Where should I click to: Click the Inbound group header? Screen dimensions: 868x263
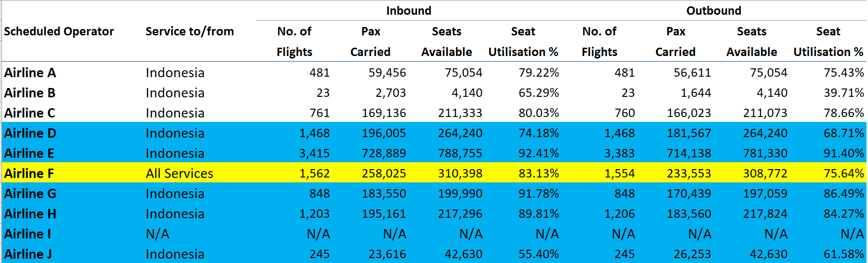pyautogui.click(x=408, y=10)
